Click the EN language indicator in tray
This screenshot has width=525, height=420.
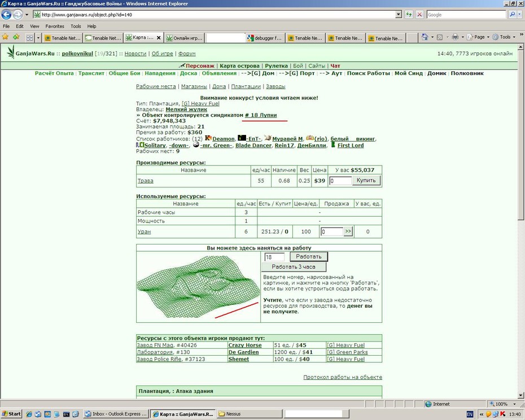coord(470,414)
